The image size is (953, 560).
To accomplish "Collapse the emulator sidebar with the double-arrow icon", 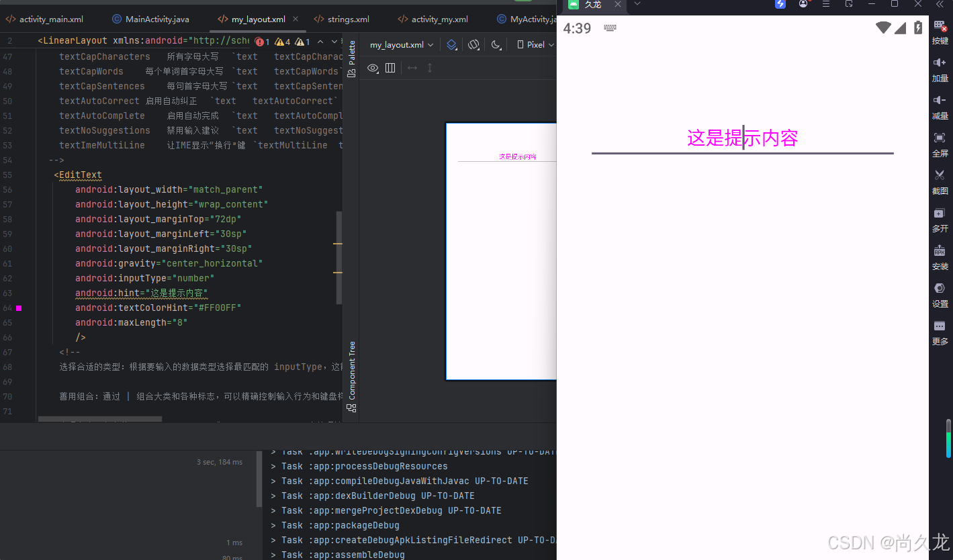I will pyautogui.click(x=940, y=5).
